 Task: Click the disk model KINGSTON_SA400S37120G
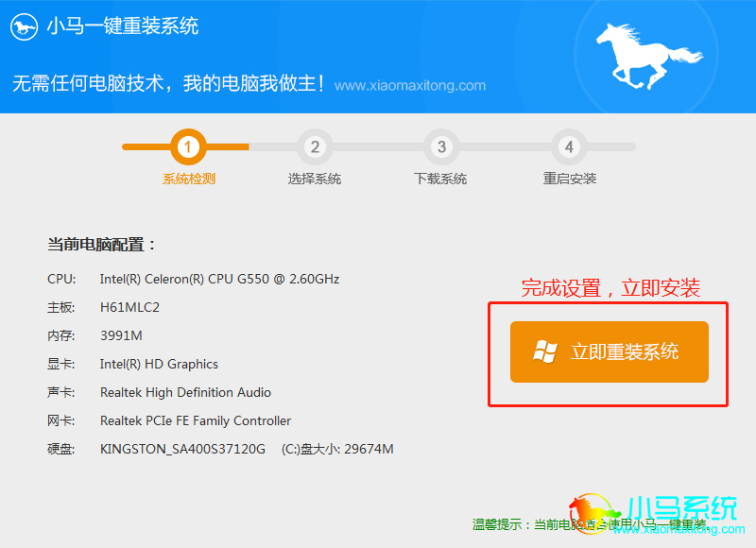182,449
